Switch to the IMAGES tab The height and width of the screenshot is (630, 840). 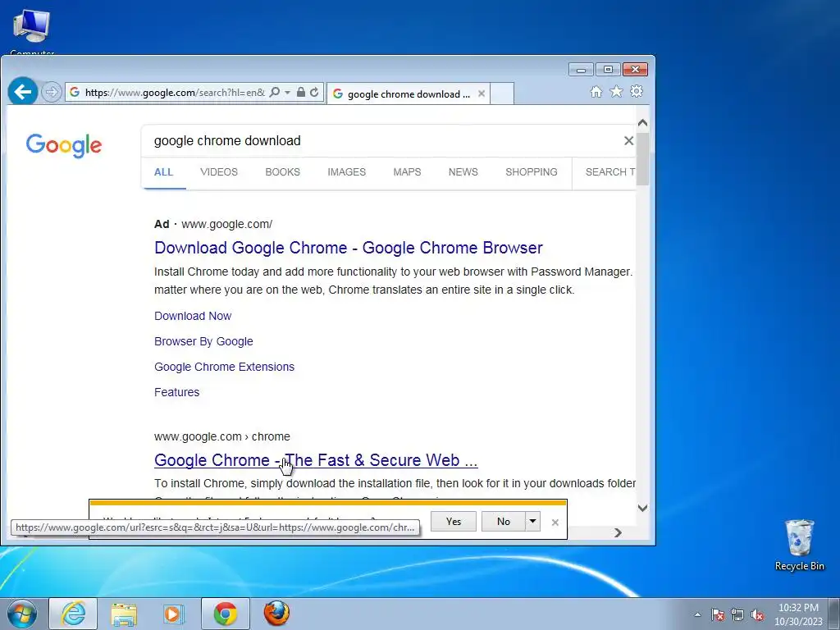(x=347, y=172)
